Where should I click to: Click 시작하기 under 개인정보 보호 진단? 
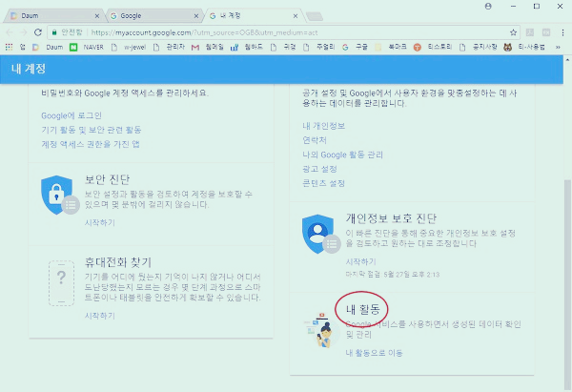coord(360,261)
